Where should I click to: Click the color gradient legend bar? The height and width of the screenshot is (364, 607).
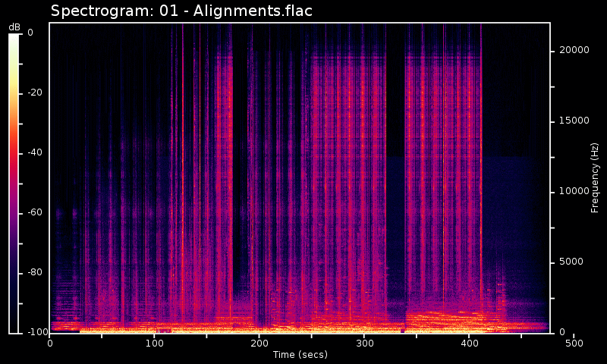coord(14,184)
